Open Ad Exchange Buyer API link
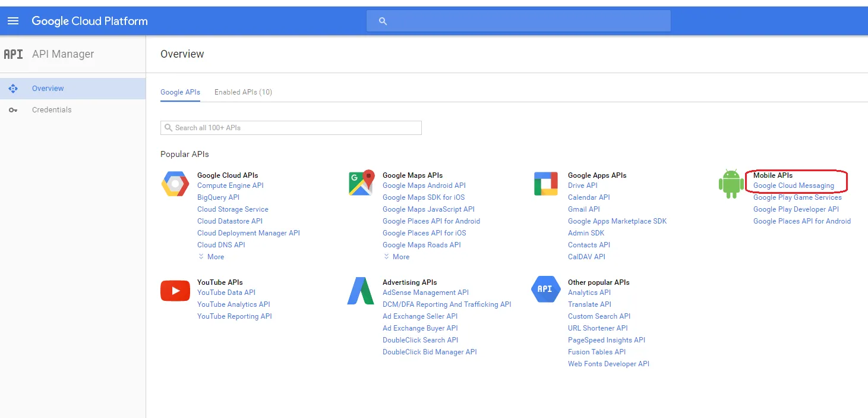868x418 pixels. 420,328
